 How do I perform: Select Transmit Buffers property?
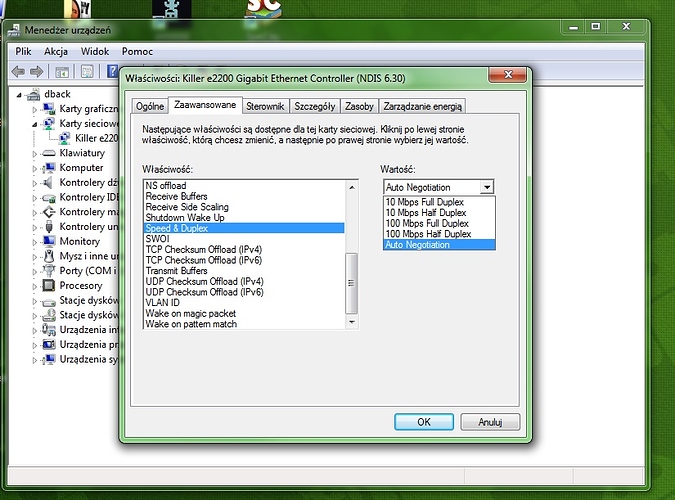244,271
